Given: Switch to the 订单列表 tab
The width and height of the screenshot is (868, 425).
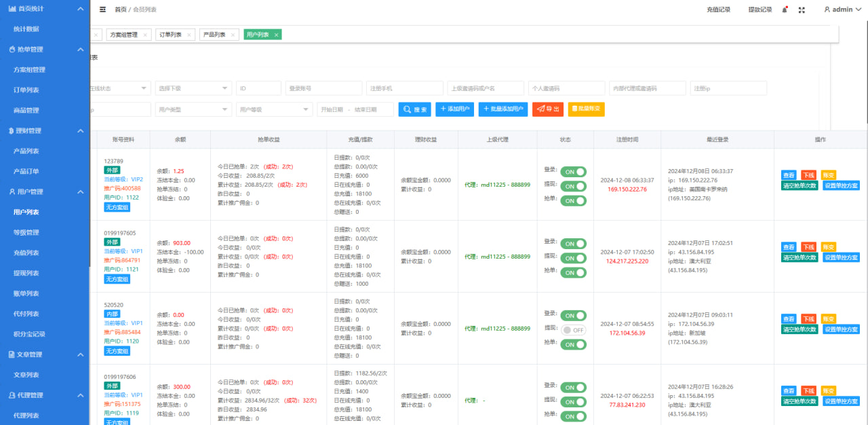Looking at the screenshot, I should pyautogui.click(x=171, y=35).
